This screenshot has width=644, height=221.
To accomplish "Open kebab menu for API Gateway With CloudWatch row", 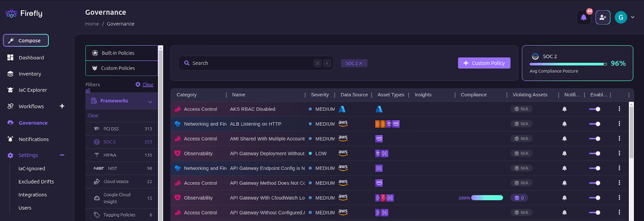I will click(x=619, y=198).
